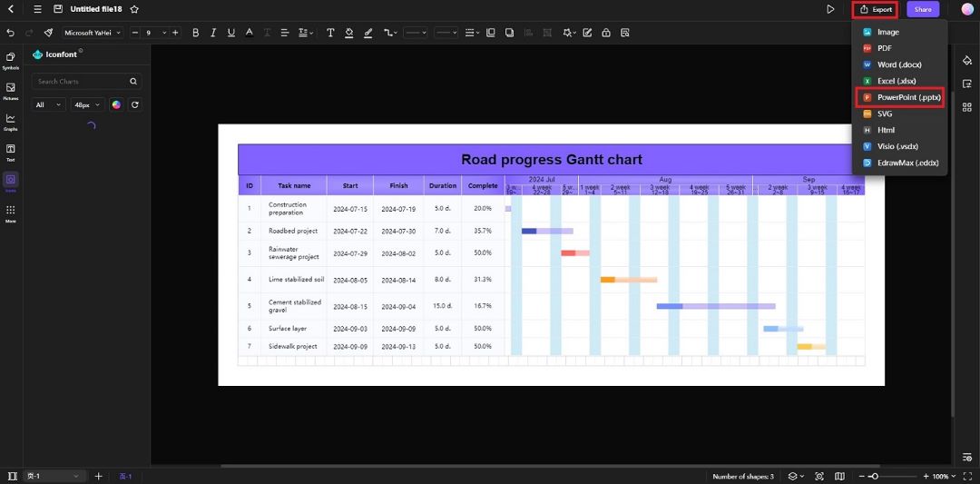Open the Icons sidebar panel
This screenshot has height=484, width=980.
coord(11,182)
